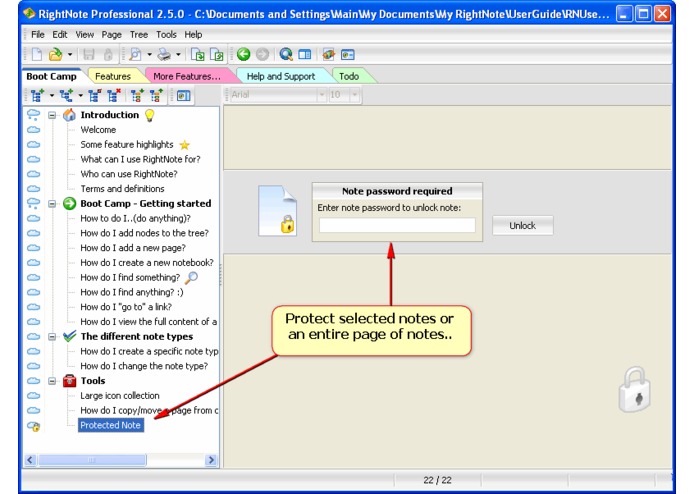This screenshot has width=695, height=494.
Task: Click the first page-copy icon beside Print
Action: pyautogui.click(x=197, y=54)
